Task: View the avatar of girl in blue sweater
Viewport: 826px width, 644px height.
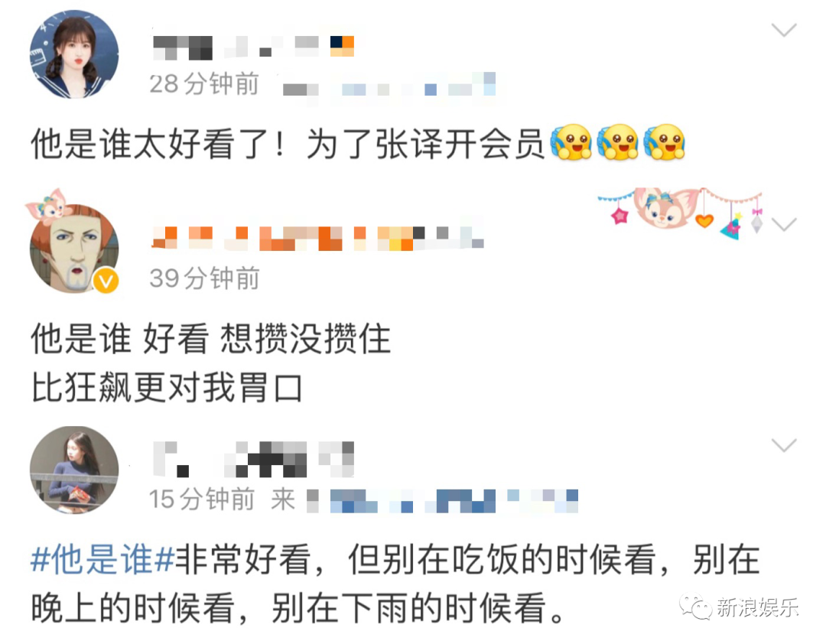Action: coord(74,470)
